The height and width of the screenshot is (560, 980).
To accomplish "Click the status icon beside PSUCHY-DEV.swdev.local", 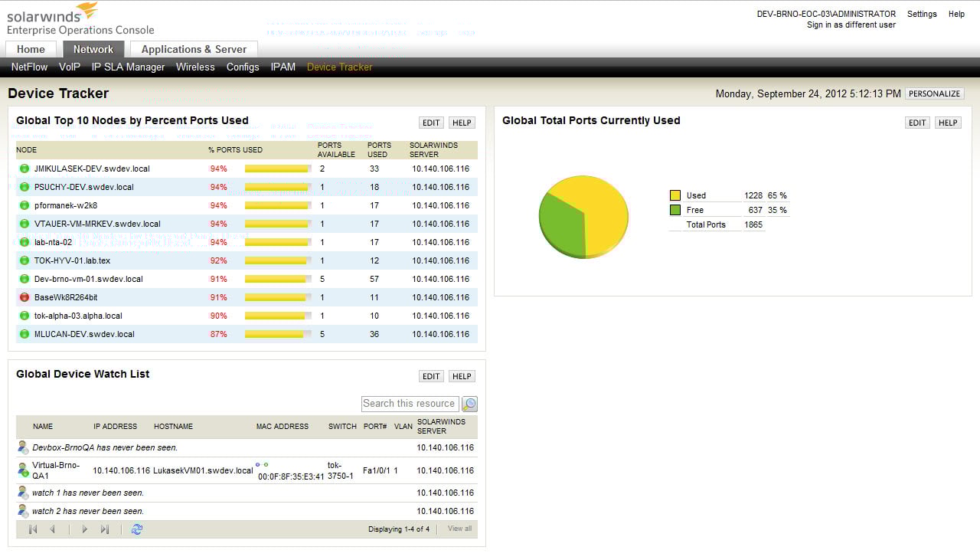I will pyautogui.click(x=24, y=187).
